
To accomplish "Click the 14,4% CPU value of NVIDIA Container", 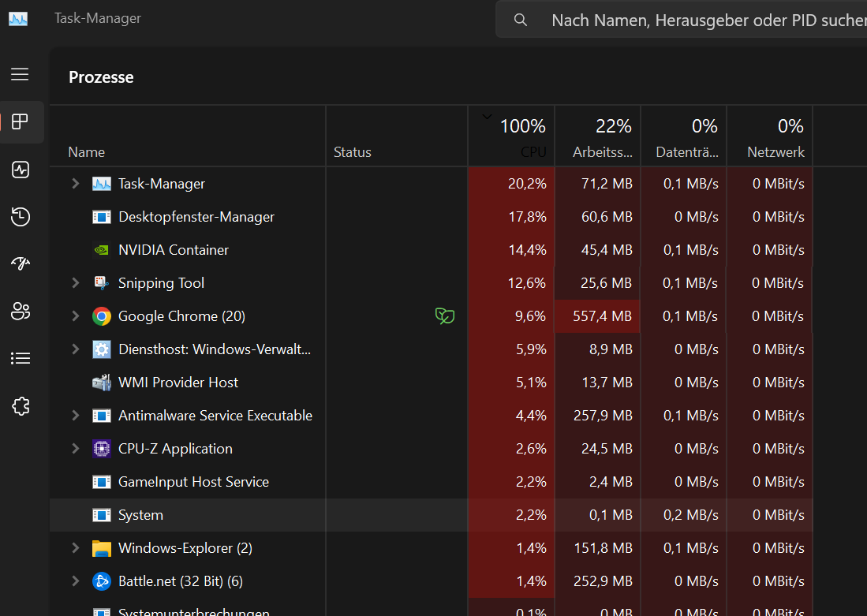I will [x=527, y=250].
